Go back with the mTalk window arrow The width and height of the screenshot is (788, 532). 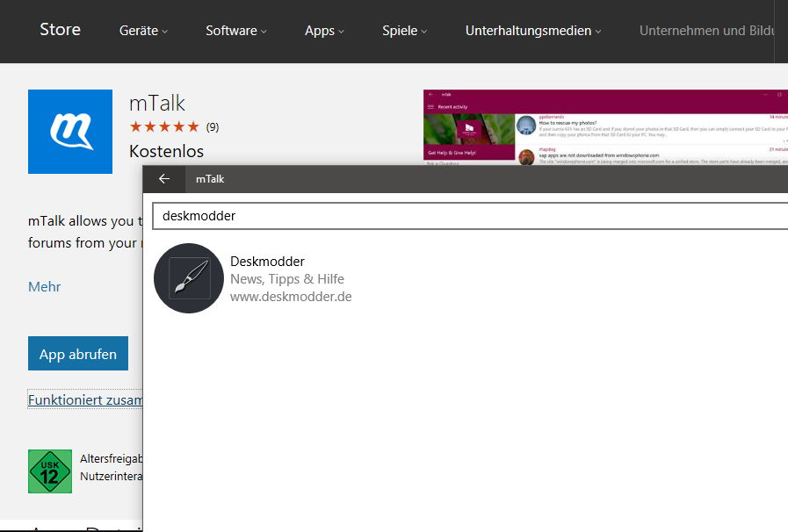[164, 179]
